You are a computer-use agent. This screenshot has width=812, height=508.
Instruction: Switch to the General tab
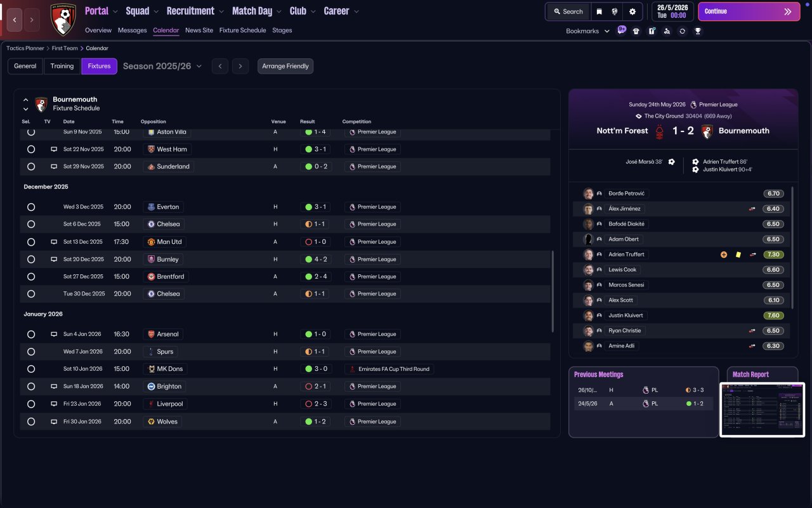25,66
